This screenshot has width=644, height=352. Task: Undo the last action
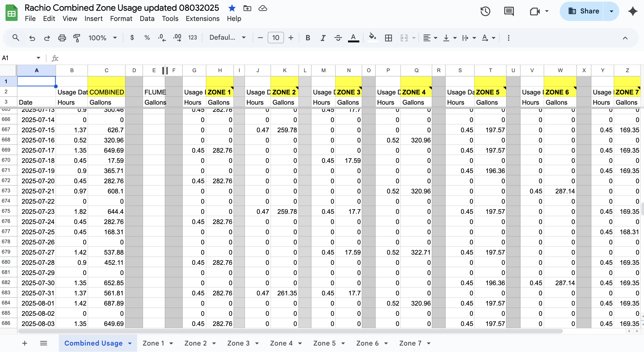(x=32, y=38)
